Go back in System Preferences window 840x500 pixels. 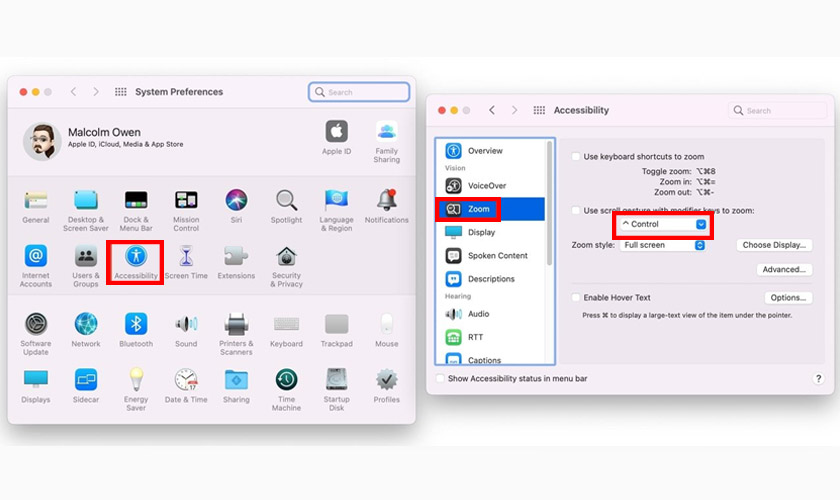(73, 92)
